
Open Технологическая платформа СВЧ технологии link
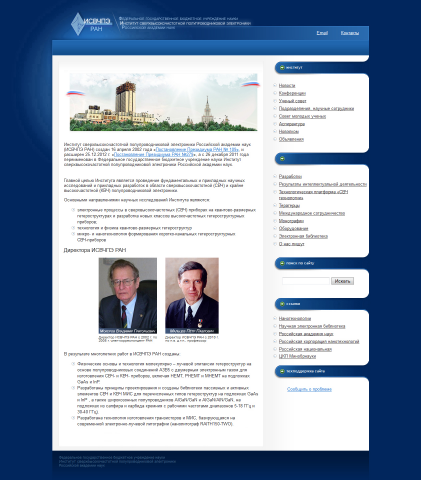click(x=313, y=195)
